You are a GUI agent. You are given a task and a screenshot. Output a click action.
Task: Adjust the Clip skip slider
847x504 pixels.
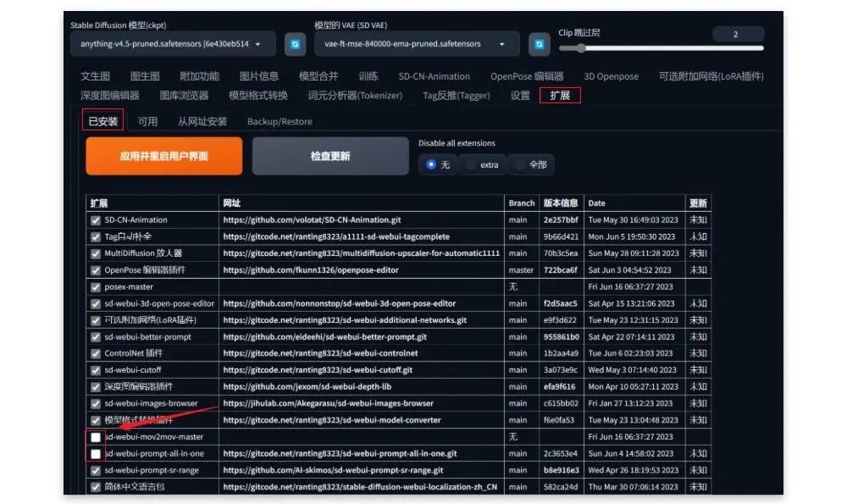tap(581, 48)
